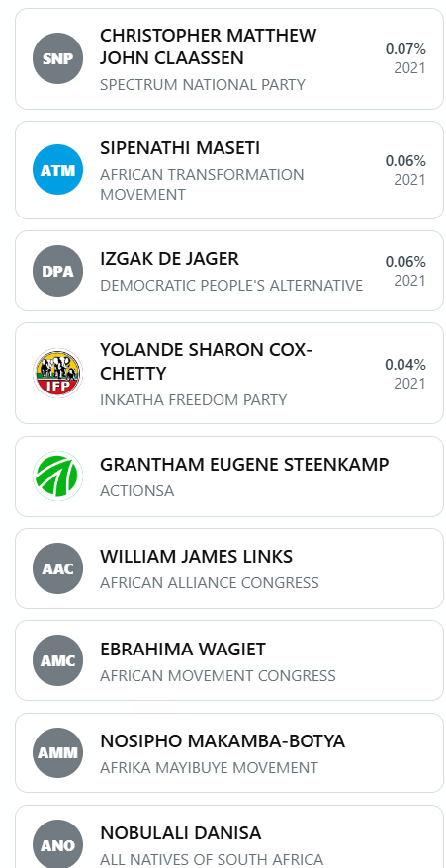Open Sipenathi Maseti candidate name
Viewport: 446px width, 868px height.
click(x=180, y=148)
